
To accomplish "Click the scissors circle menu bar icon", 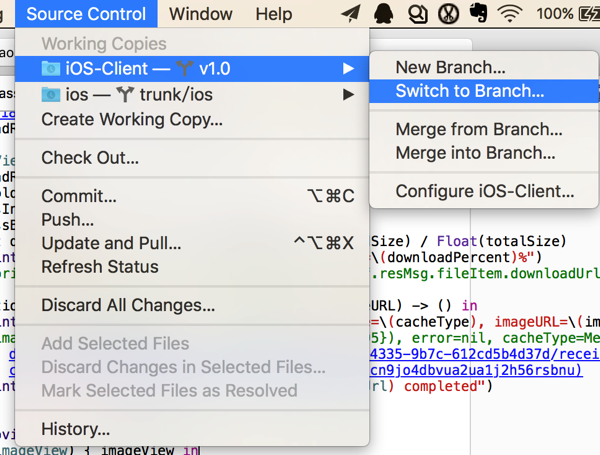I will click(449, 14).
